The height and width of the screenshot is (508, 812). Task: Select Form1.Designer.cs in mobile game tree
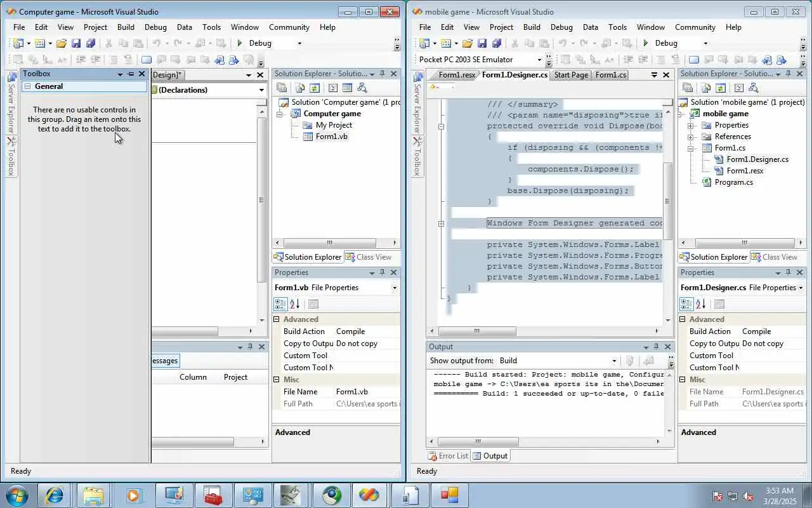pyautogui.click(x=757, y=159)
